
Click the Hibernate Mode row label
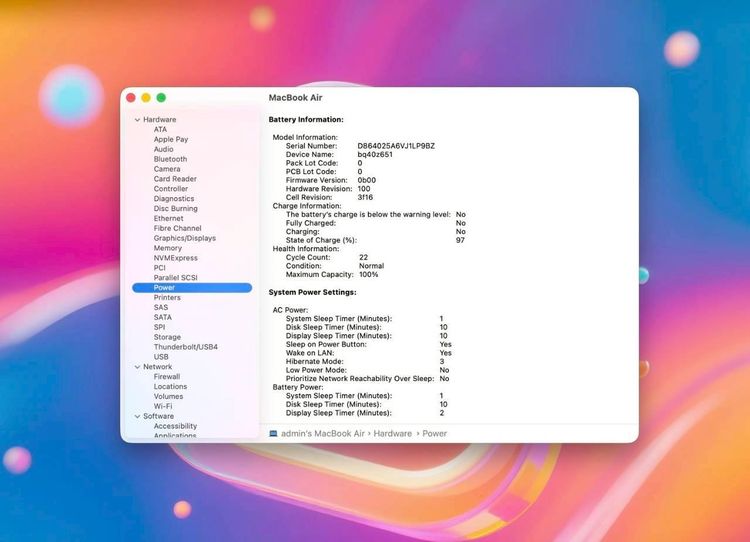(x=314, y=362)
